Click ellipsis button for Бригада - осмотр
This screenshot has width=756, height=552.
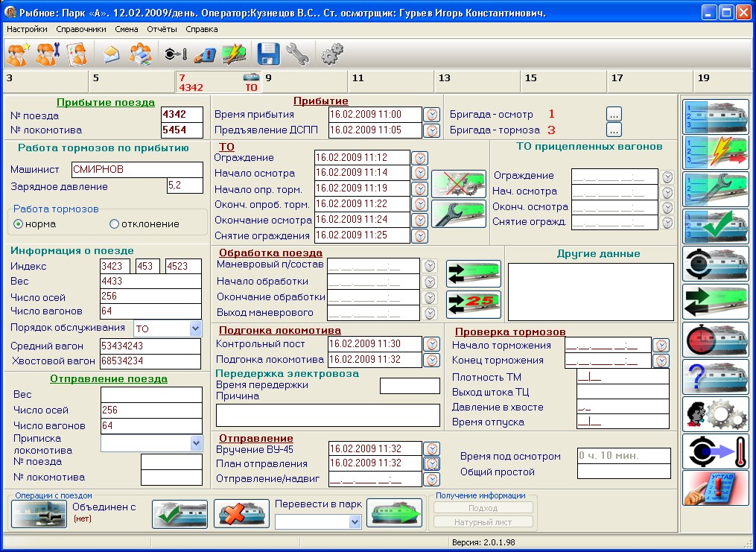pyautogui.click(x=613, y=114)
